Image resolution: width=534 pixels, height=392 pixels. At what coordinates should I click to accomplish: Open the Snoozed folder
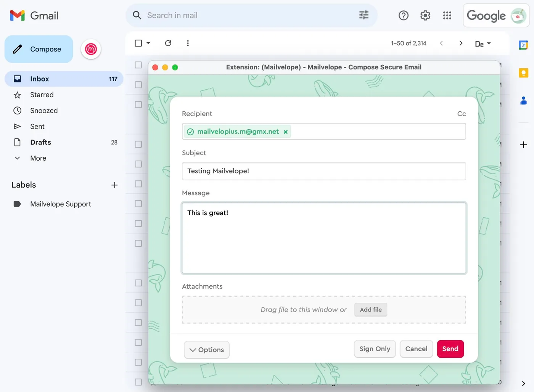64,111
